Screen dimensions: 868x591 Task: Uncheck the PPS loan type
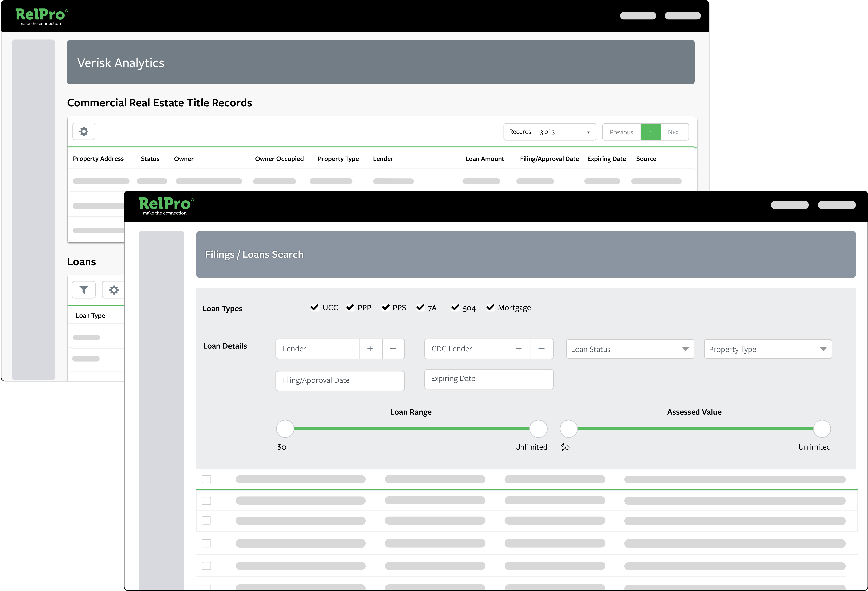click(x=386, y=307)
